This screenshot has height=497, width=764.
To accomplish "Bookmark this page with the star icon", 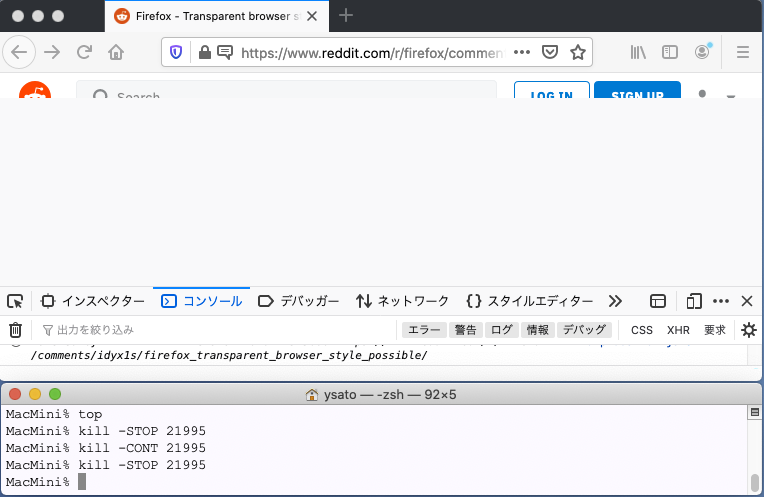I will 577,53.
